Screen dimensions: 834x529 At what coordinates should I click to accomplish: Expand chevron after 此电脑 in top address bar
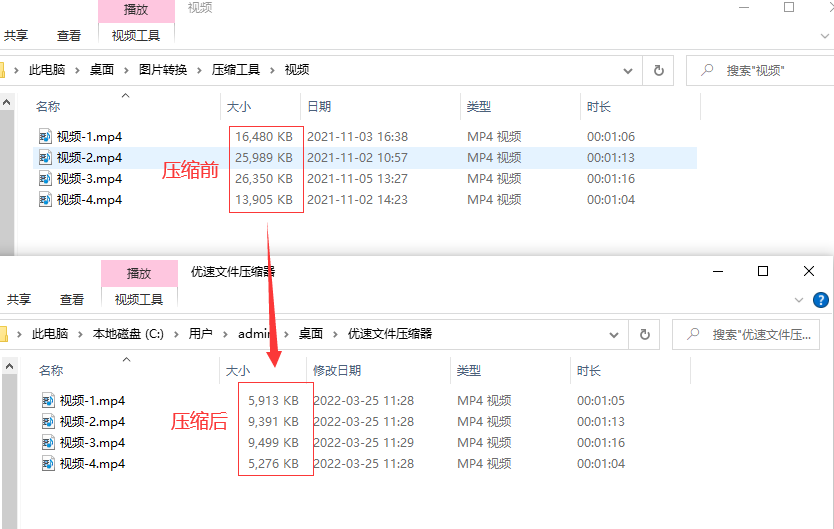77,70
